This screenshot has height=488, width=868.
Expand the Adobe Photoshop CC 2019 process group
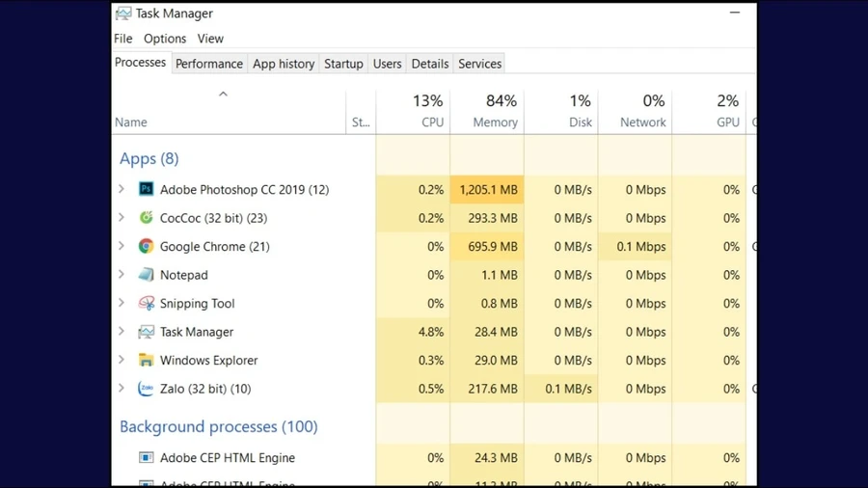tap(122, 189)
